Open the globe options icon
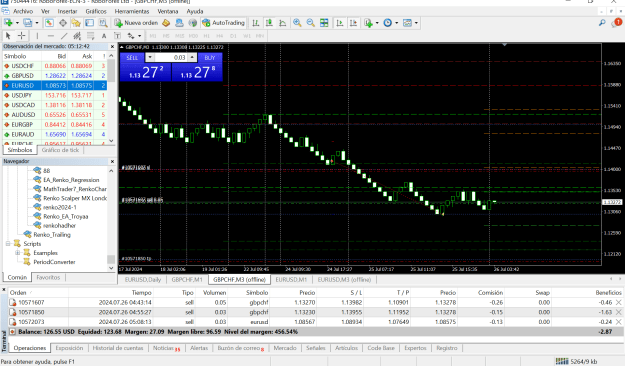Viewport: 625px width, 366px height. click(x=193, y=23)
